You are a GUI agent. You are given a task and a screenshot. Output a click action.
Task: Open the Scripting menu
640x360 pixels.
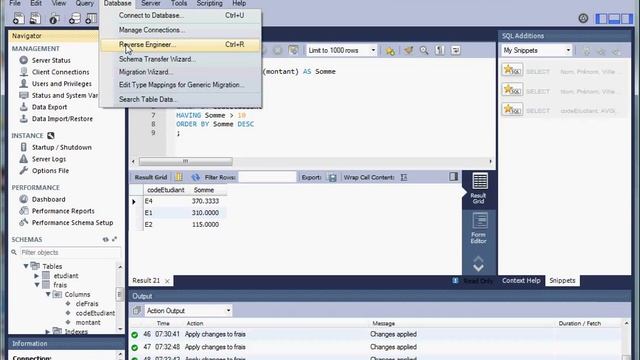pos(209,3)
